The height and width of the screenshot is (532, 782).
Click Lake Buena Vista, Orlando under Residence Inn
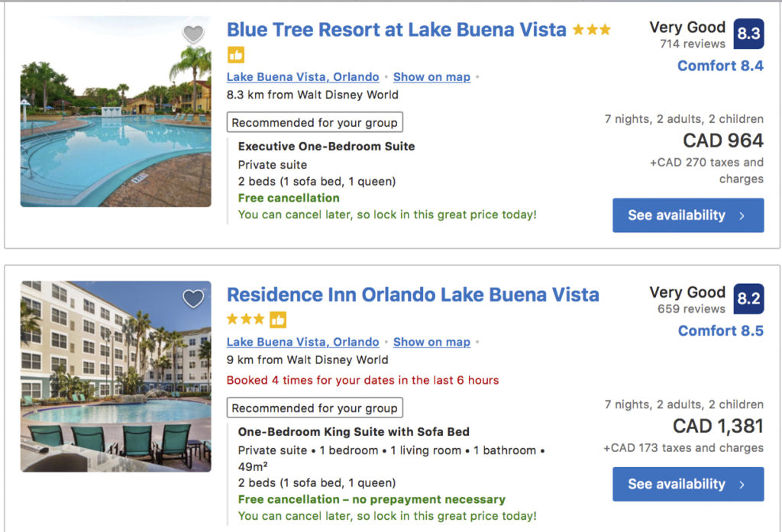point(302,342)
